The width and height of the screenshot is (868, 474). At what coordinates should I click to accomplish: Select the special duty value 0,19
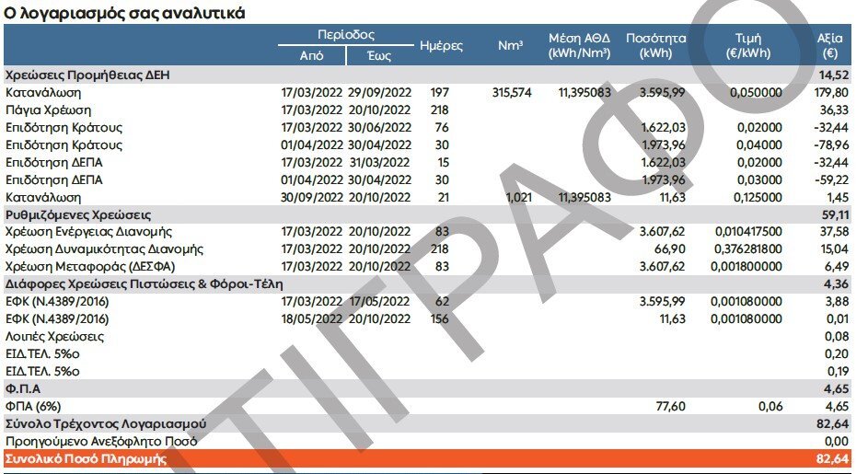coord(837,372)
